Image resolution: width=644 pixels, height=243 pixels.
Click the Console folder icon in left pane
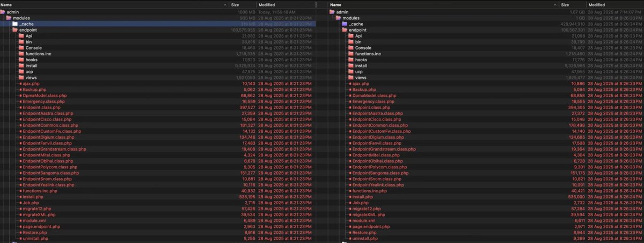pyautogui.click(x=21, y=47)
